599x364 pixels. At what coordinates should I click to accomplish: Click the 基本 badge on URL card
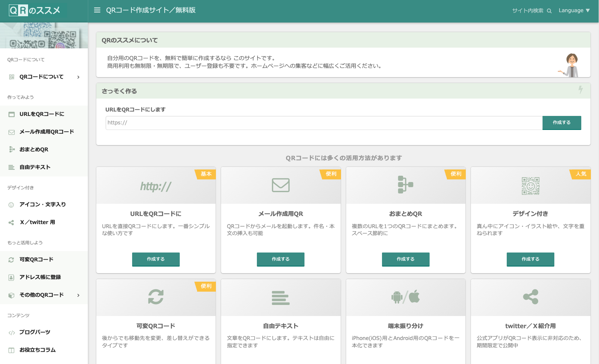pyautogui.click(x=206, y=174)
